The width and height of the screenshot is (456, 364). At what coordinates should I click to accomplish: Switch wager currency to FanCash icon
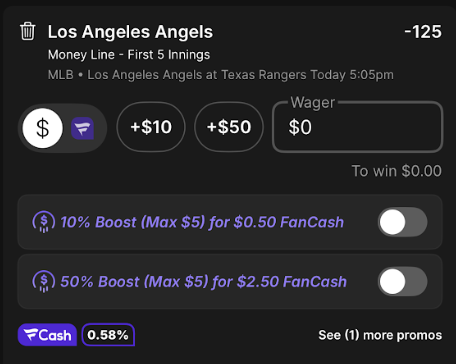(83, 128)
